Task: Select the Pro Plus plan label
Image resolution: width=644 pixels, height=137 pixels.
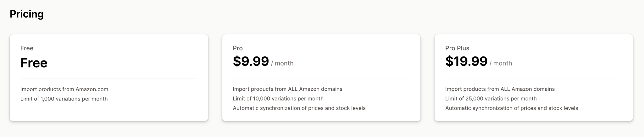Action: [x=457, y=48]
